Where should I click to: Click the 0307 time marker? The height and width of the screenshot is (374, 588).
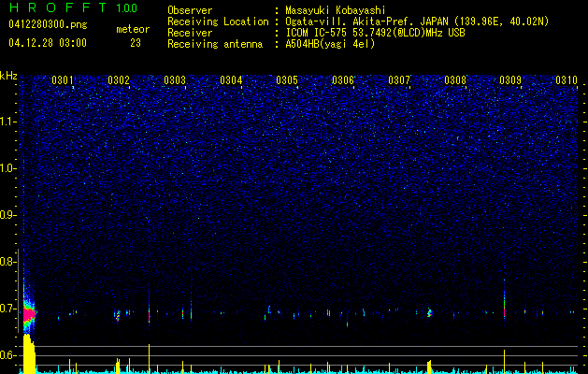(399, 80)
